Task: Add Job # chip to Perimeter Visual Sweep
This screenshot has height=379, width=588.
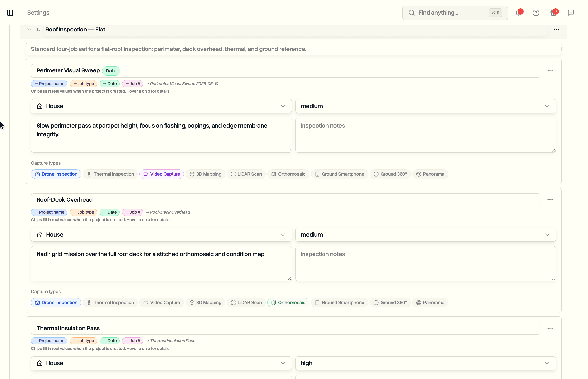Action: coord(133,84)
